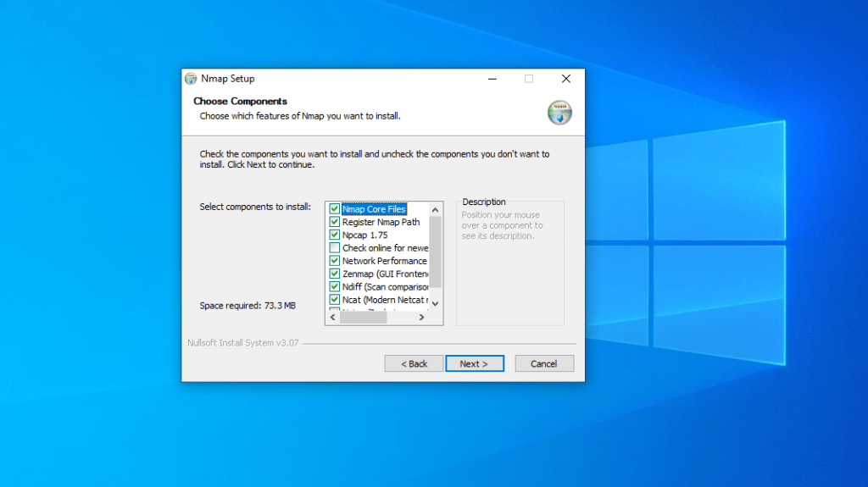868x487 pixels.
Task: Click the component list scroll up arrow
Action: click(436, 210)
